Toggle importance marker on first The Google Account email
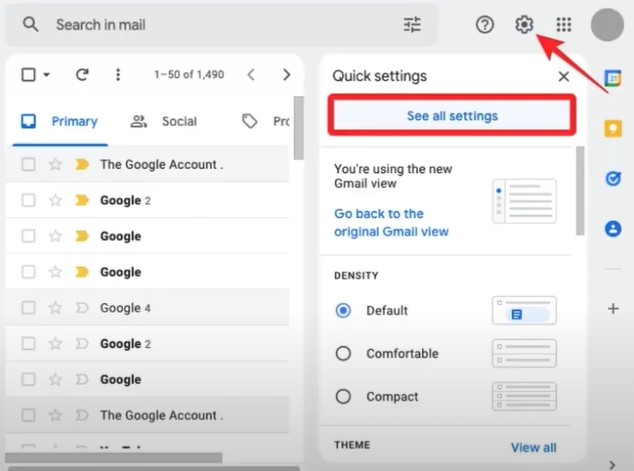The width and height of the screenshot is (634, 471). tap(82, 165)
